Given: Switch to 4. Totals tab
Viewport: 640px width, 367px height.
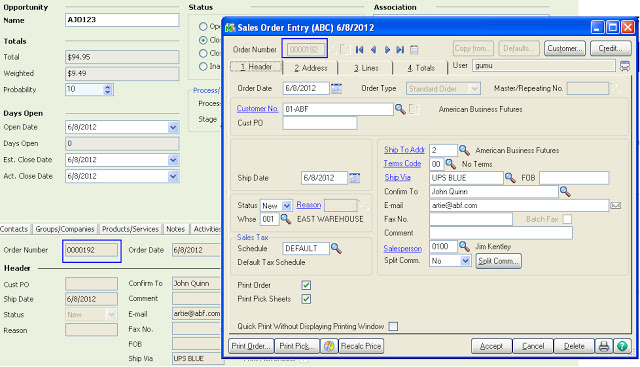Looking at the screenshot, I should point(421,68).
